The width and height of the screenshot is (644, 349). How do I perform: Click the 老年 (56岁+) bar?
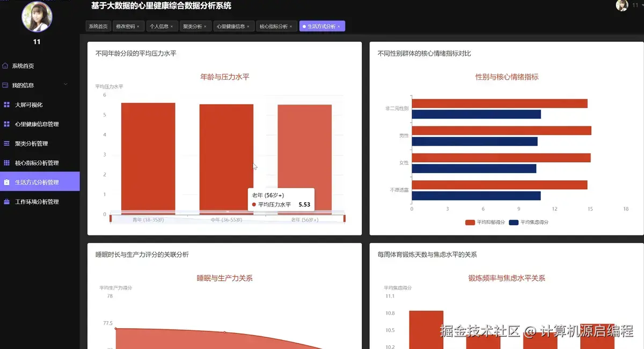coord(304,159)
